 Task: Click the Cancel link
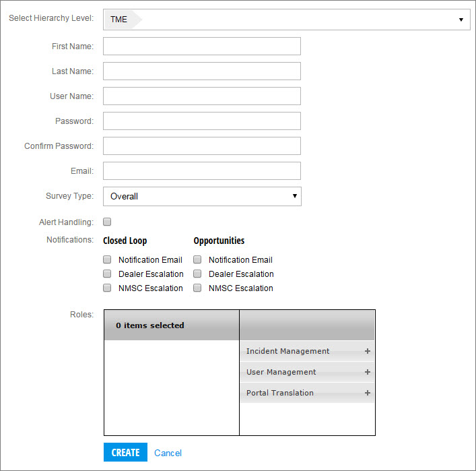point(168,453)
